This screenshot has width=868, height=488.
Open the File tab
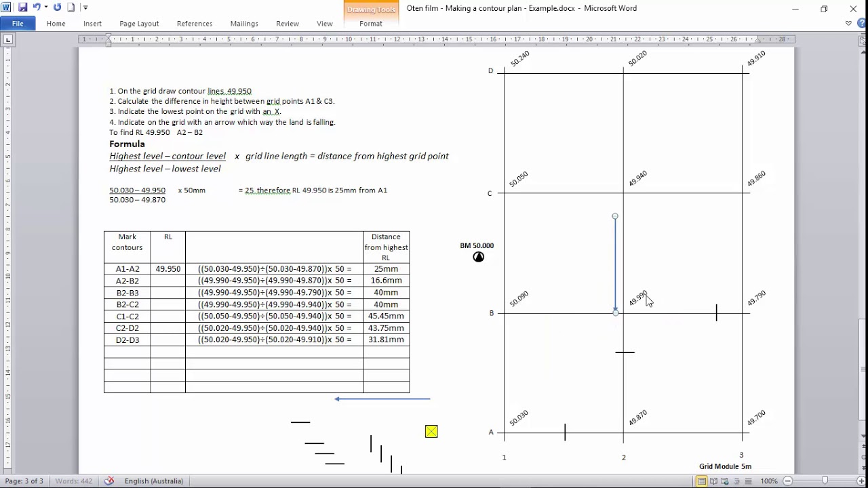coord(18,23)
